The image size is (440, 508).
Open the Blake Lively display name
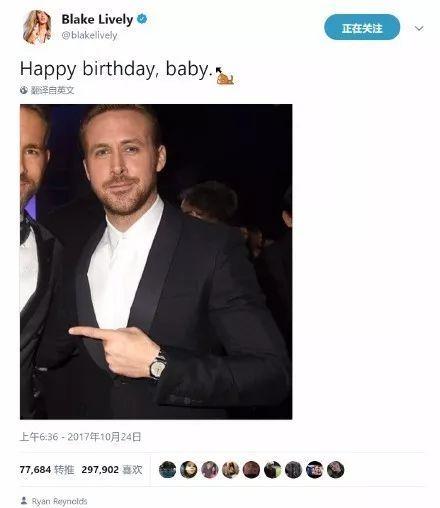[97, 19]
